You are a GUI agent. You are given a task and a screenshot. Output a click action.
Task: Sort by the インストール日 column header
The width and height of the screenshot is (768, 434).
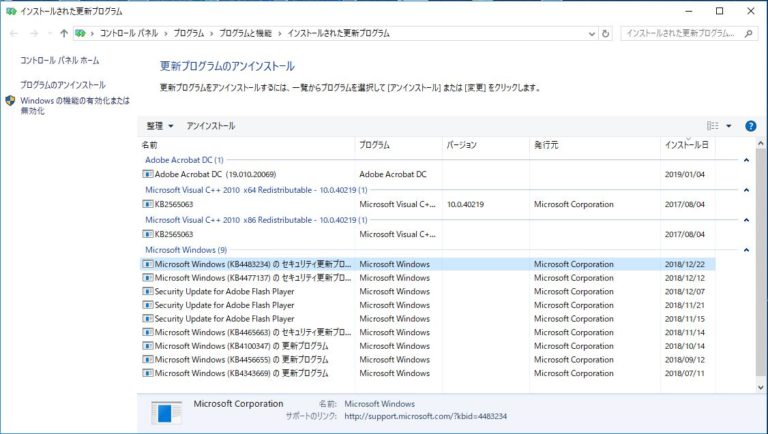click(x=686, y=146)
